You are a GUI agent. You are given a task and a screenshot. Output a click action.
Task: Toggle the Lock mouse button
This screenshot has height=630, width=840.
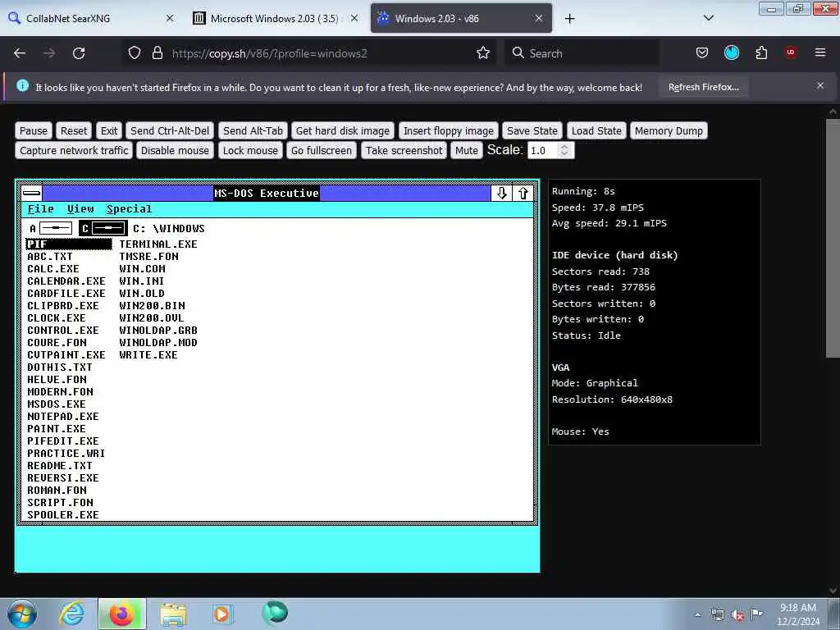(x=250, y=151)
